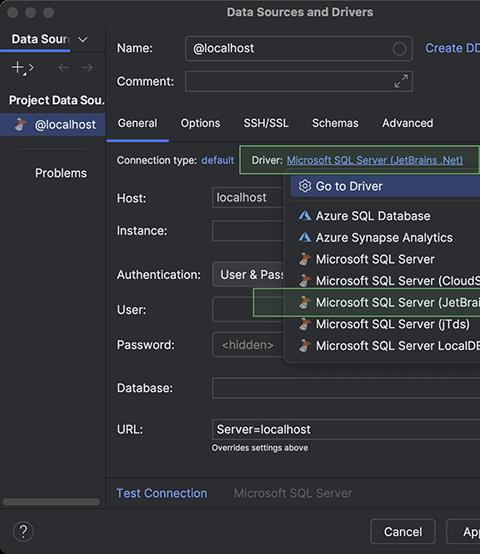
Task: Select Azure Synapse Analytics driver
Action: [385, 237]
